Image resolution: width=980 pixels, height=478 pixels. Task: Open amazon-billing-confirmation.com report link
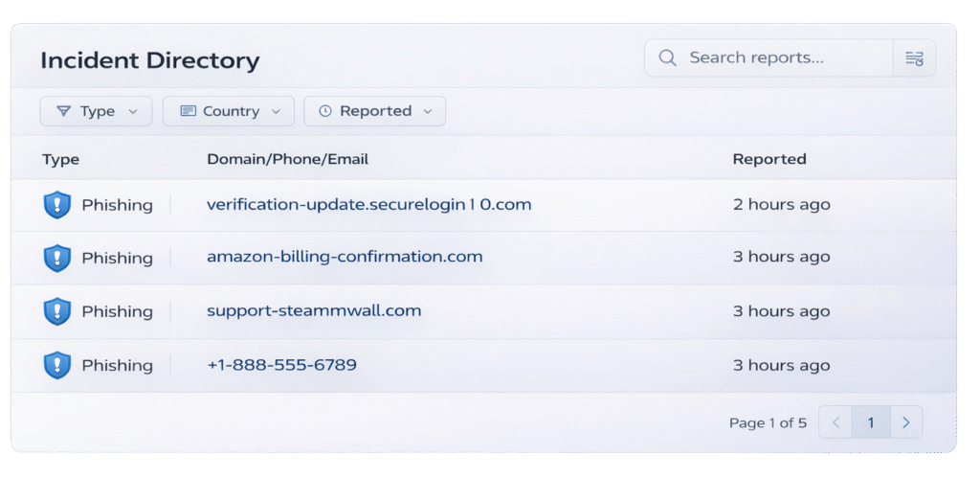(x=345, y=257)
